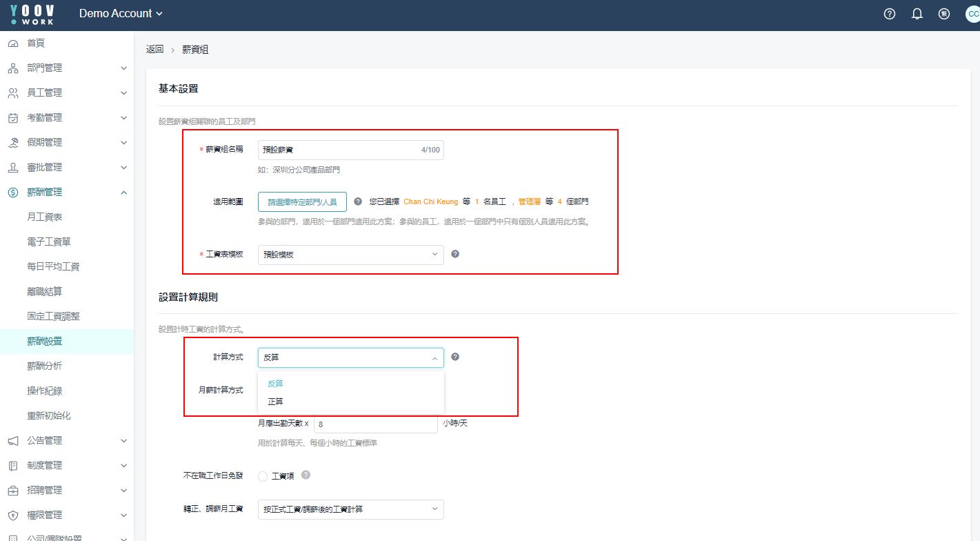Click the help question mark icon in header
This screenshot has width=980, height=541.
(890, 14)
